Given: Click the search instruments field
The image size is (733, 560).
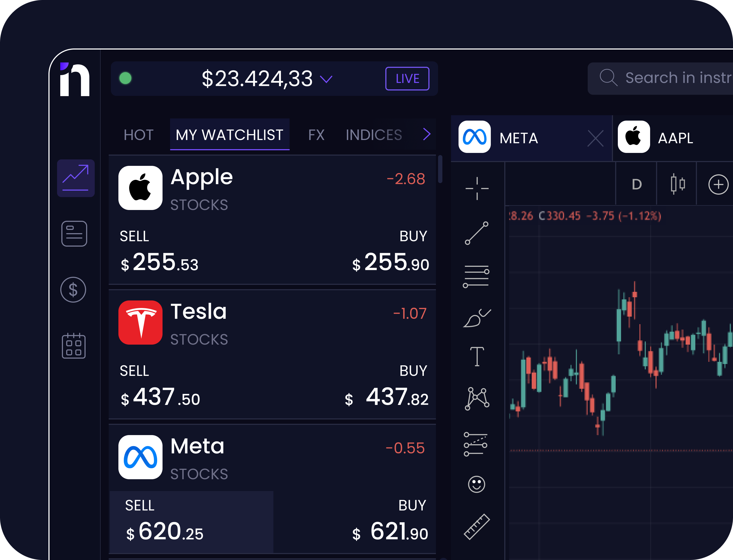Looking at the screenshot, I should tap(676, 78).
